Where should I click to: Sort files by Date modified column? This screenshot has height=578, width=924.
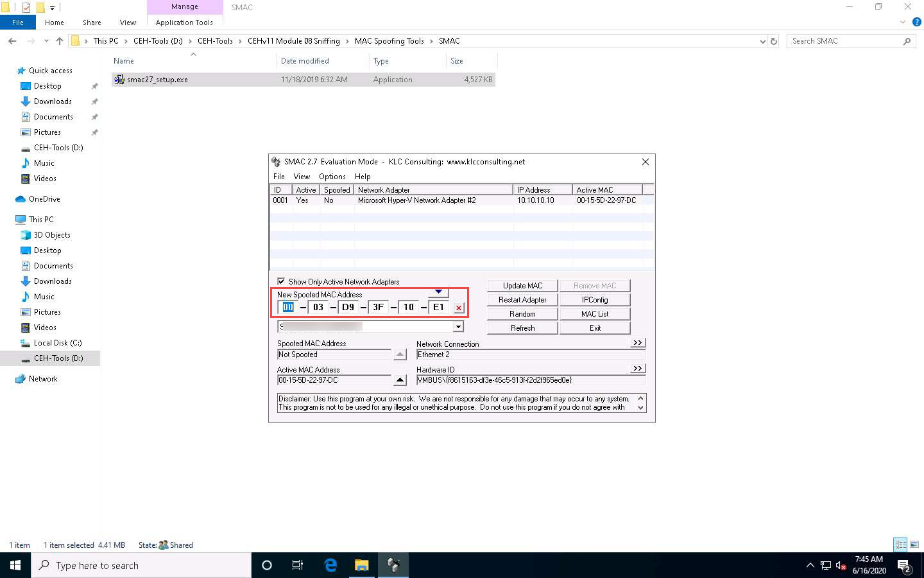click(x=305, y=61)
